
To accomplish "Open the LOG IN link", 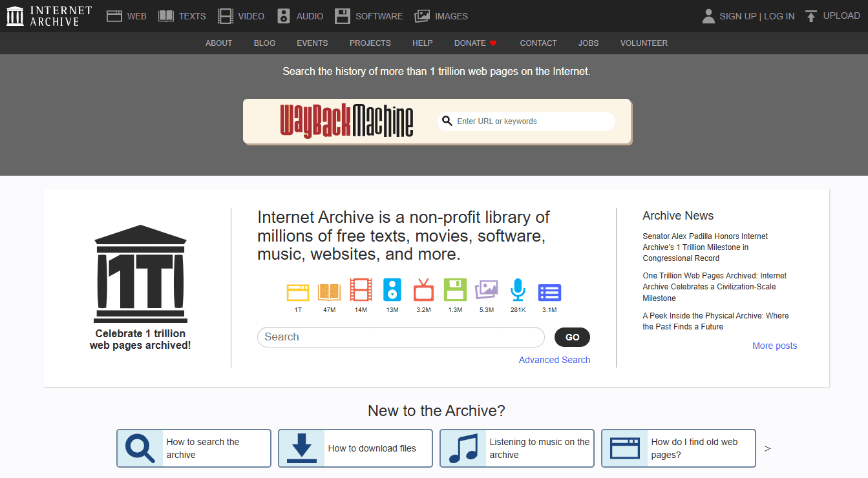I will 779,16.
